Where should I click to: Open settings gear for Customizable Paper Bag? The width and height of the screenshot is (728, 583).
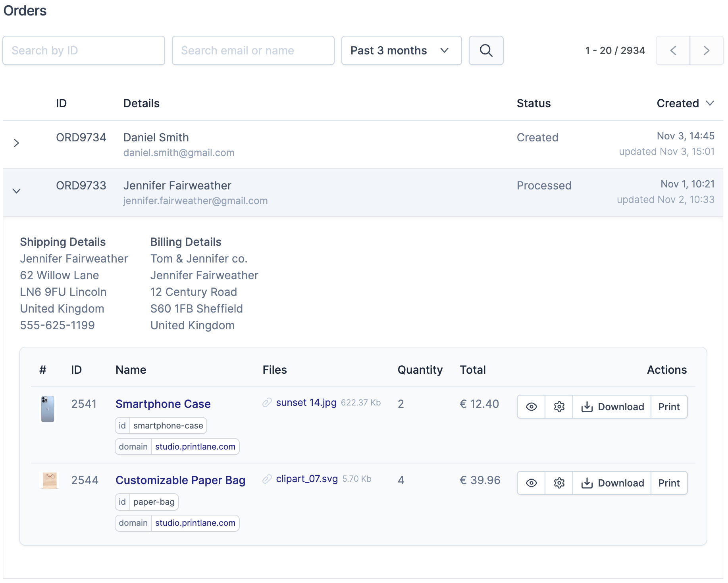[x=559, y=483]
